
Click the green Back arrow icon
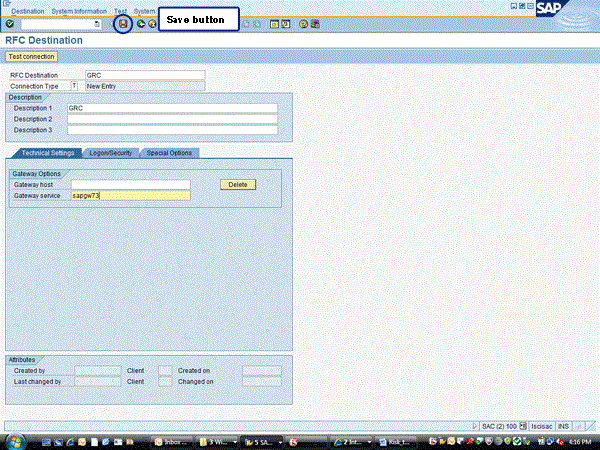point(141,23)
